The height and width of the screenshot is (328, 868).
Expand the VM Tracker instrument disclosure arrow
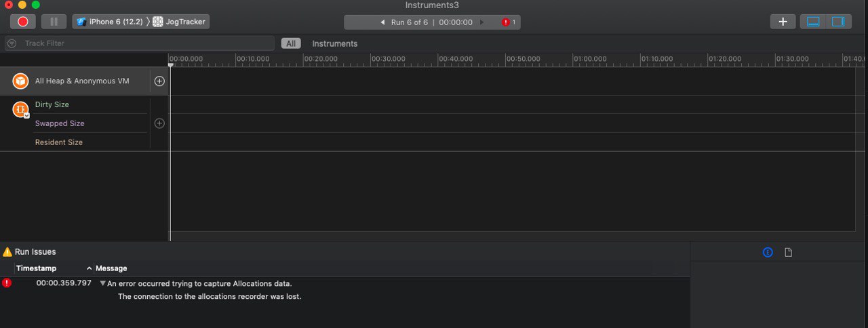(x=26, y=116)
